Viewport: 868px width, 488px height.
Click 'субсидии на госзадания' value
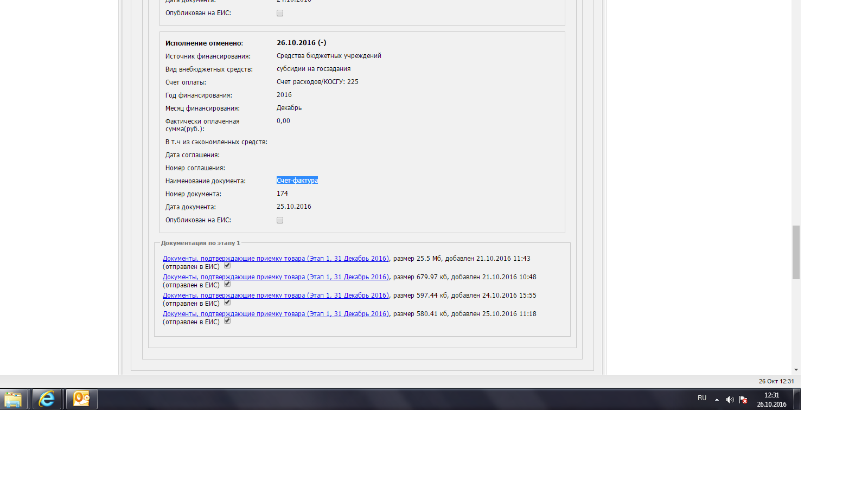[x=314, y=69]
